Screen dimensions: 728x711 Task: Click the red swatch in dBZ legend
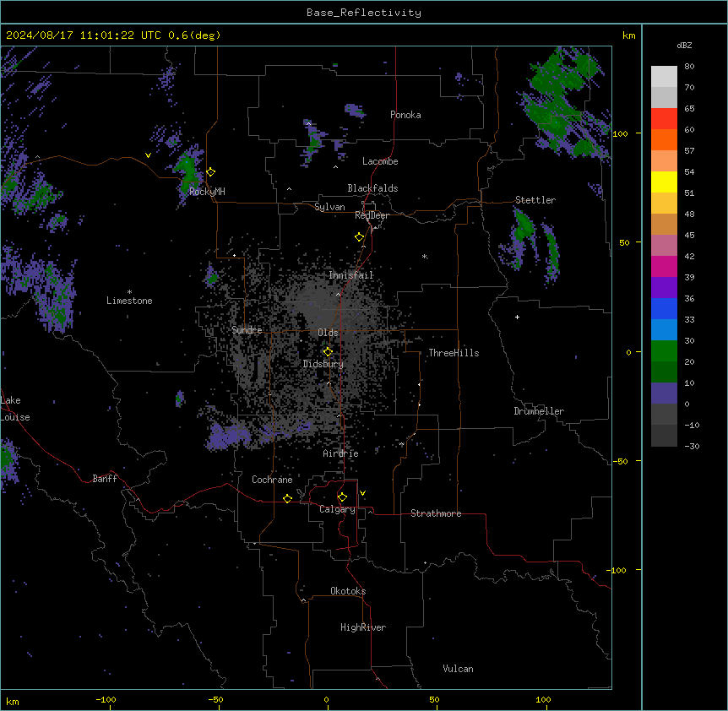pyautogui.click(x=664, y=119)
